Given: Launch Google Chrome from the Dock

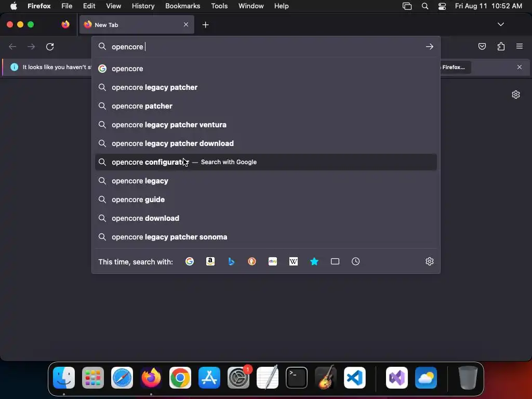Looking at the screenshot, I should click(180, 378).
